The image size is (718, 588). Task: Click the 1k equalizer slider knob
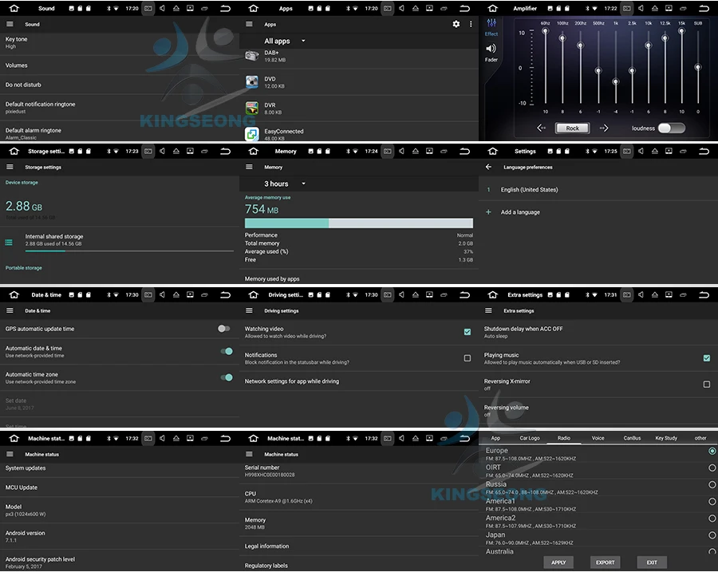tap(615, 81)
